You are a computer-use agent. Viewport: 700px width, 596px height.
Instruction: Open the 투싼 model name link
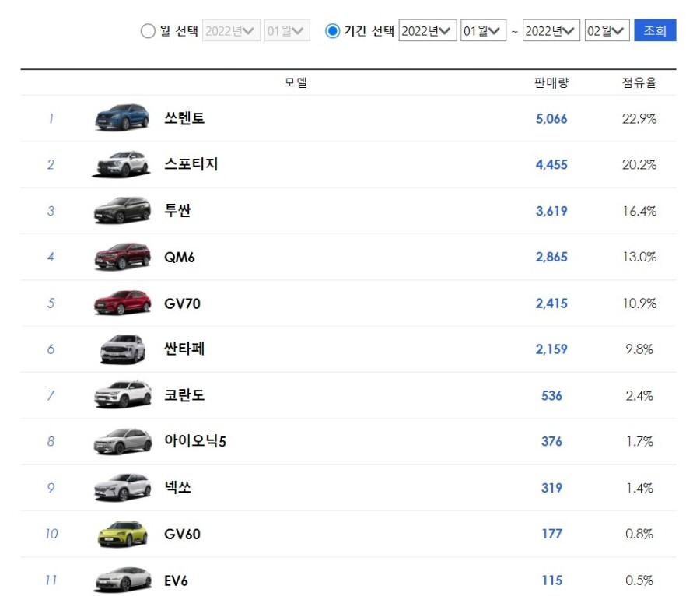pyautogui.click(x=177, y=210)
